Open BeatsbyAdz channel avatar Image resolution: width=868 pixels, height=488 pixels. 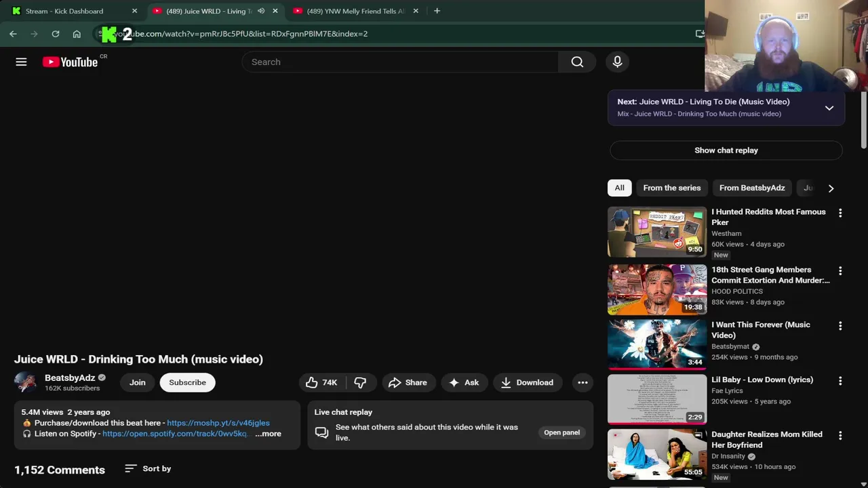pos(26,382)
